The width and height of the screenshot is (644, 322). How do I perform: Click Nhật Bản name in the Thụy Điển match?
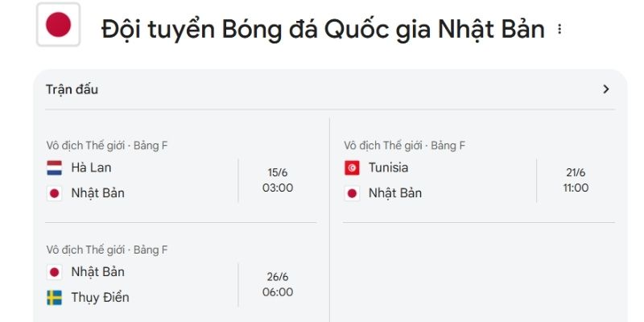[x=97, y=272]
